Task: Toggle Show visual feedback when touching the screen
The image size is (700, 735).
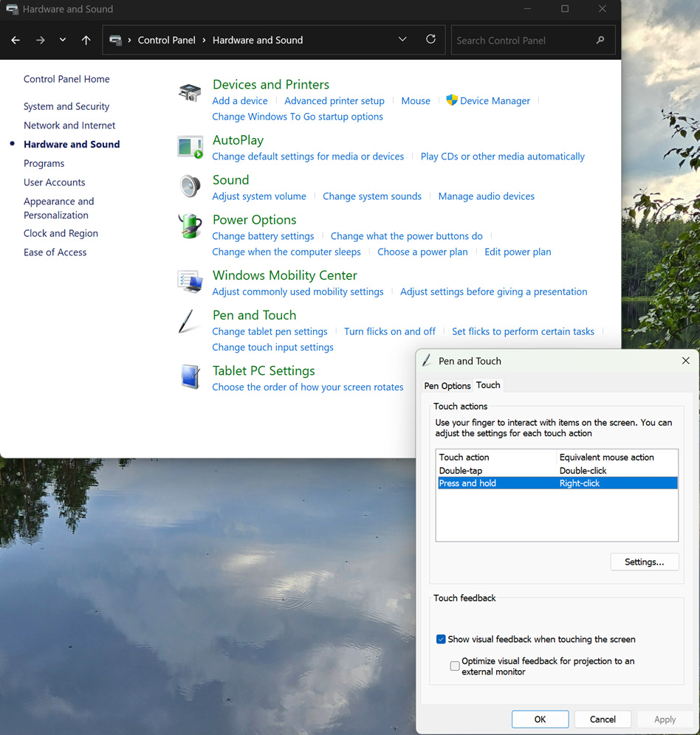Action: [441, 639]
